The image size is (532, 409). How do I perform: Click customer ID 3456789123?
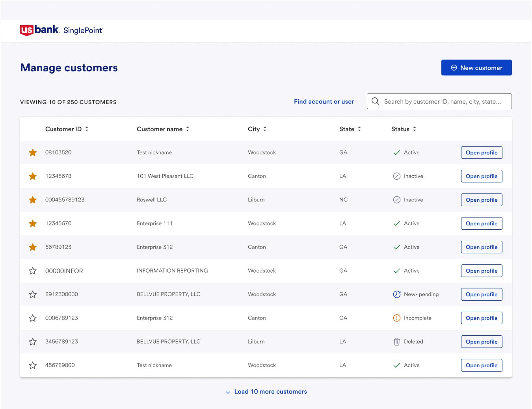click(x=61, y=342)
